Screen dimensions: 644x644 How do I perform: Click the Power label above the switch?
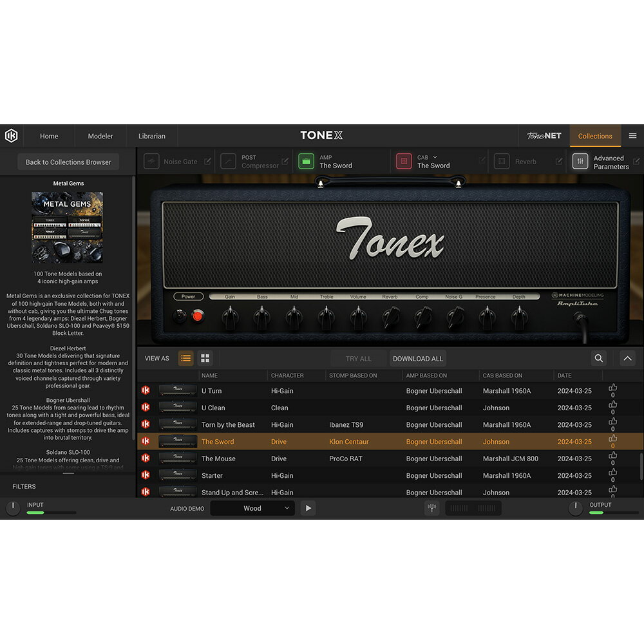(x=189, y=296)
